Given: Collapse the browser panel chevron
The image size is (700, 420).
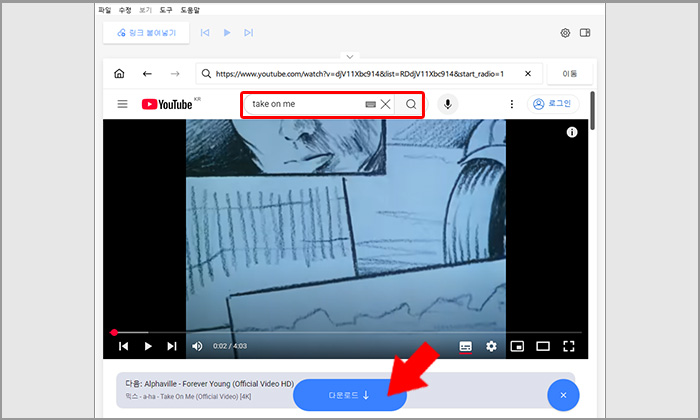Looking at the screenshot, I should (x=350, y=57).
